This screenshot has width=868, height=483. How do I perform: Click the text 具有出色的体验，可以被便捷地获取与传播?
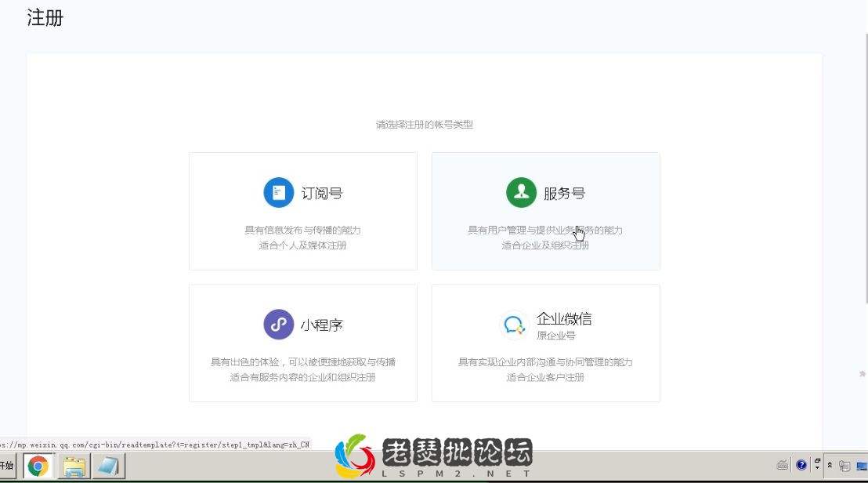[x=303, y=361]
